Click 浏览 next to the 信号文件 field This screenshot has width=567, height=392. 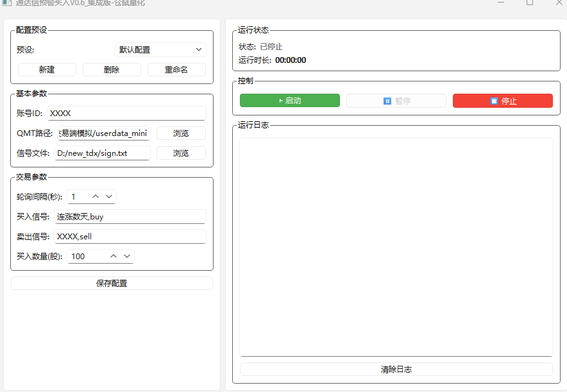[x=181, y=153]
